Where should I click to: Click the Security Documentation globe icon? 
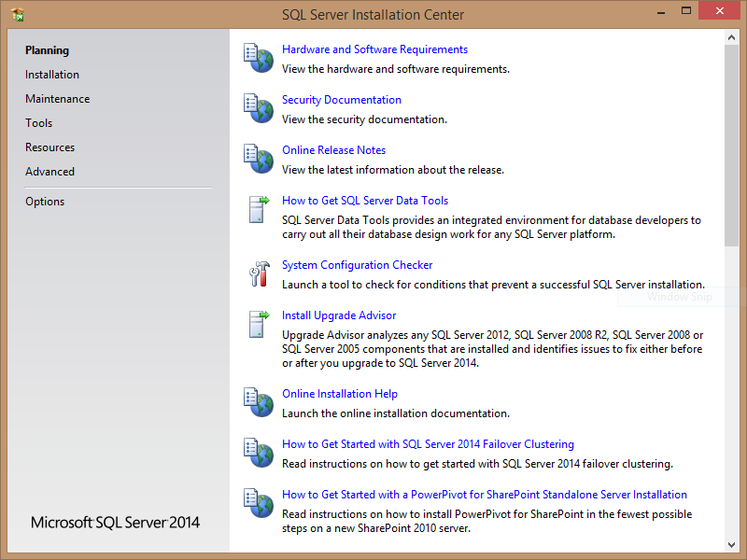click(x=258, y=108)
